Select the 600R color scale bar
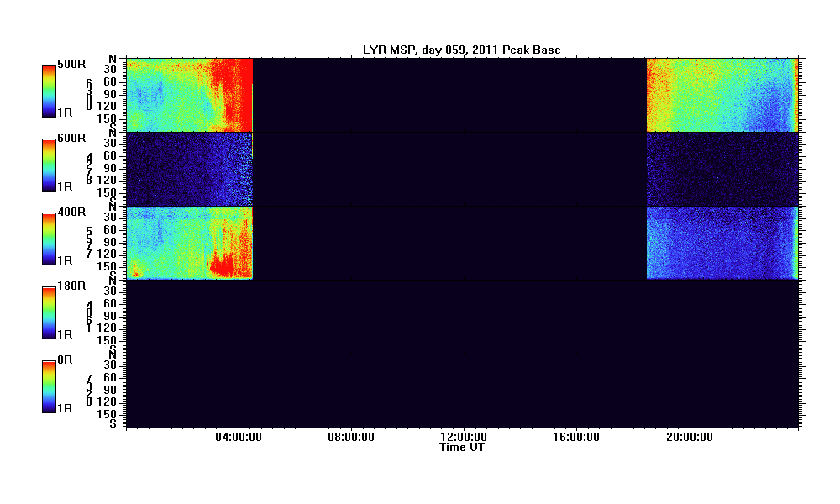Screen dimensions: 840x504 pyautogui.click(x=49, y=165)
